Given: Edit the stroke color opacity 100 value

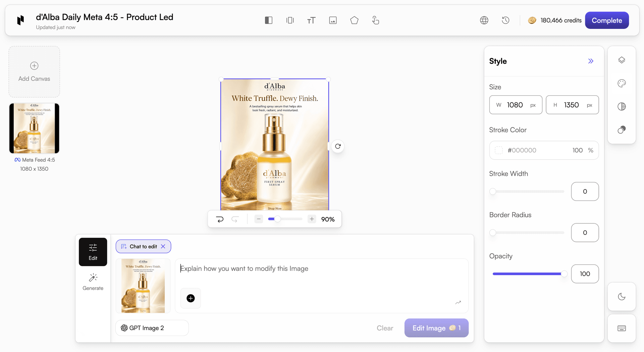Looking at the screenshot, I should (x=577, y=150).
